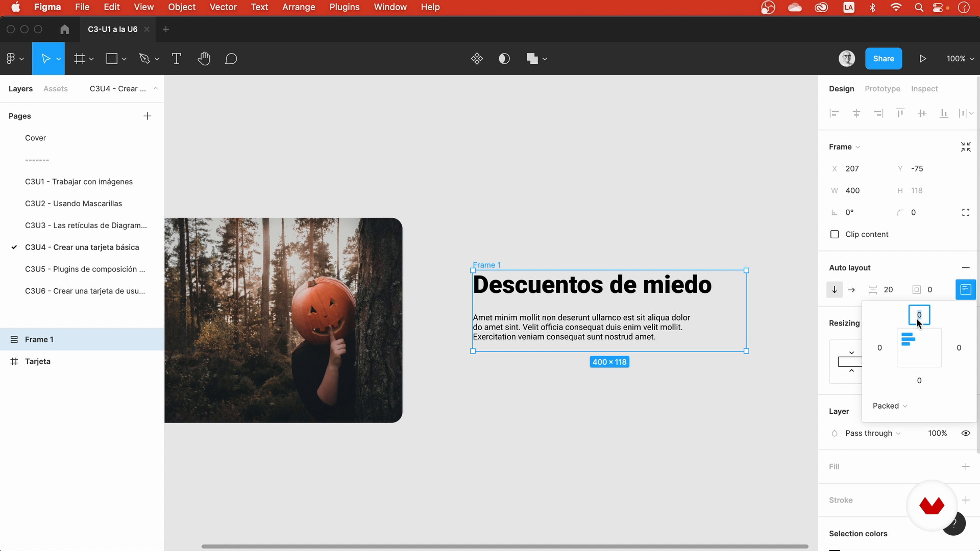
Task: Select the Text tool
Action: [x=177, y=59]
